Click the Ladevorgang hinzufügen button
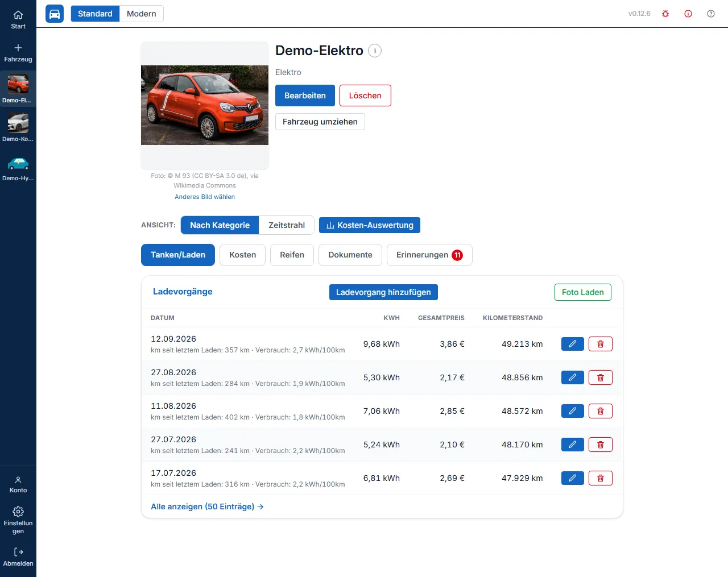Viewport: 728px width, 577px height. coord(383,292)
